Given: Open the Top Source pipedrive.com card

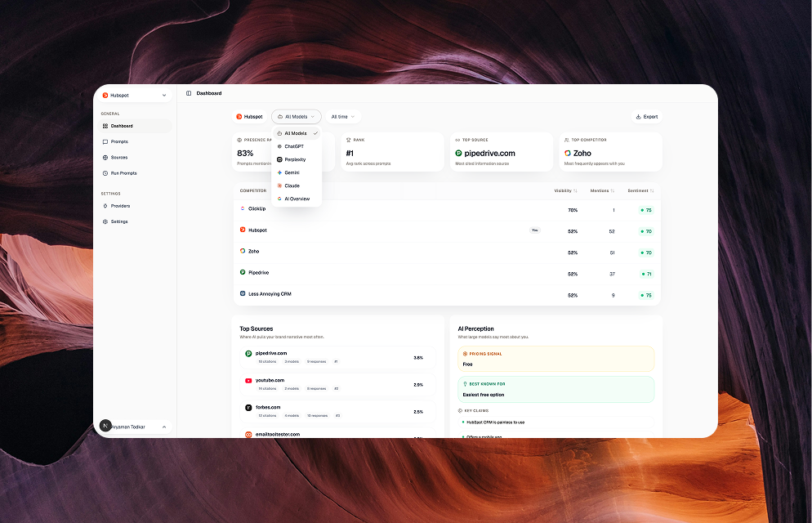Looking at the screenshot, I should point(502,152).
